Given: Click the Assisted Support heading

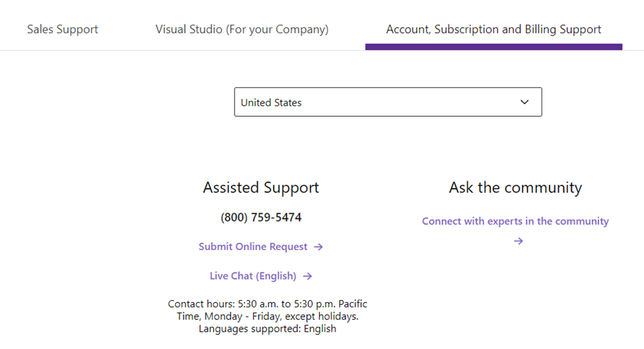Looking at the screenshot, I should pos(261,188).
